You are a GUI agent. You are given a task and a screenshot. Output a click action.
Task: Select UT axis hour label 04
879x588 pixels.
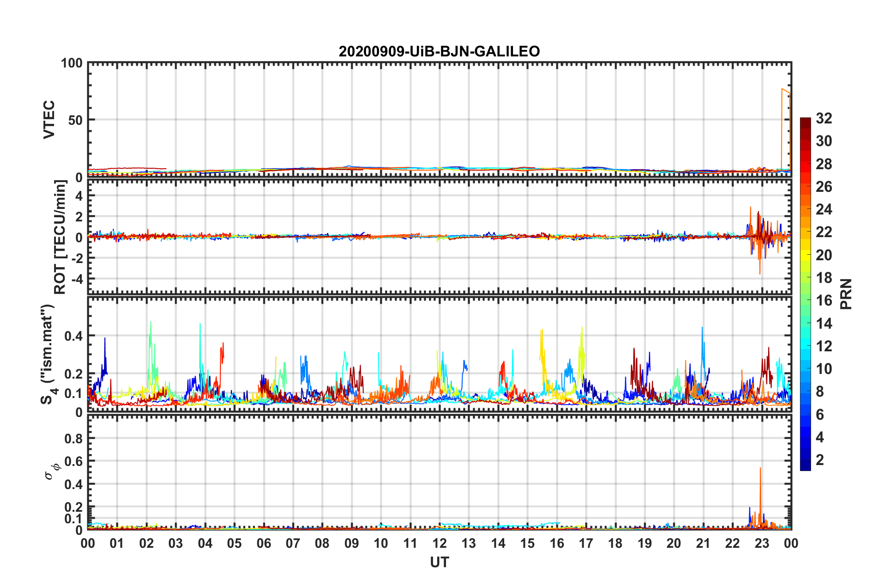pyautogui.click(x=205, y=543)
